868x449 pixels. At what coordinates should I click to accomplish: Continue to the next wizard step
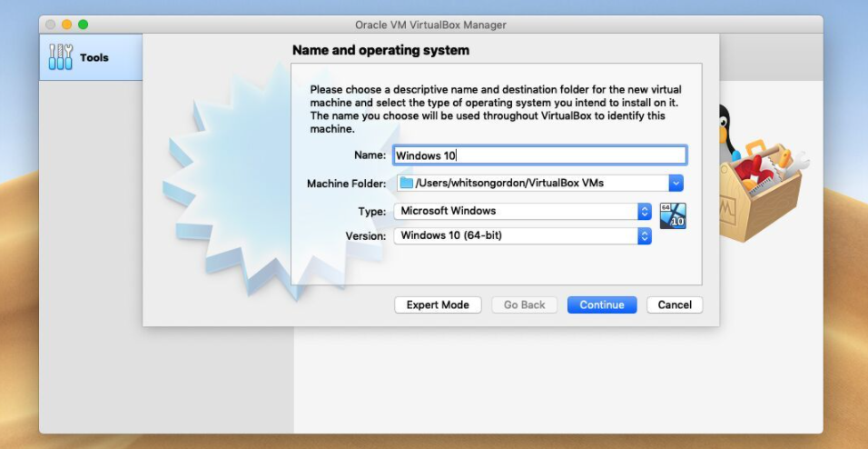click(x=602, y=304)
